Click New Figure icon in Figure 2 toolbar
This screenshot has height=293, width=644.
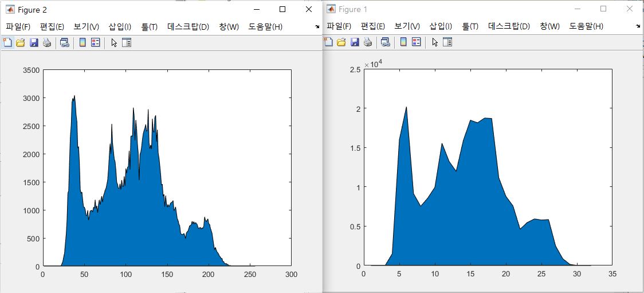point(7,42)
